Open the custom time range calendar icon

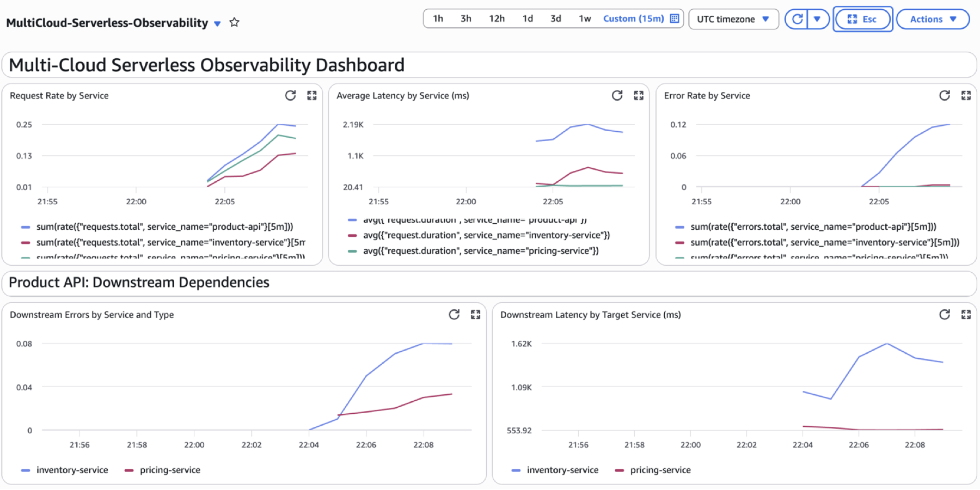675,19
